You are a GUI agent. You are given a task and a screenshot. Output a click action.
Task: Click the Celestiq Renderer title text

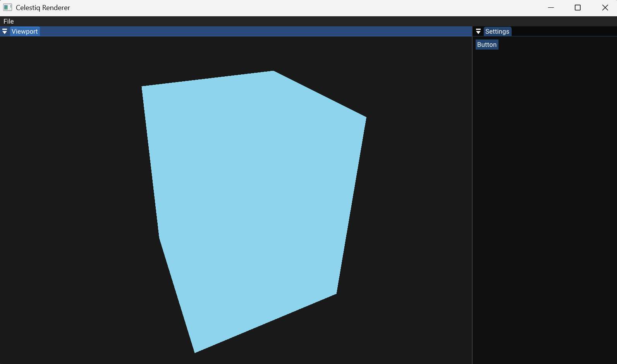click(x=43, y=8)
